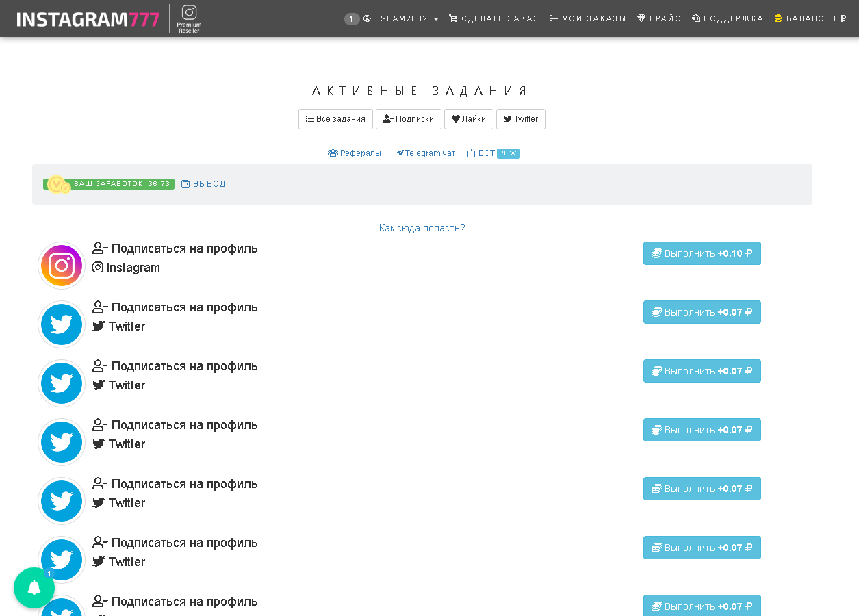859x616 pixels.
Task: Click the Premium Reseller Instagram badge
Action: pyautogui.click(x=189, y=18)
